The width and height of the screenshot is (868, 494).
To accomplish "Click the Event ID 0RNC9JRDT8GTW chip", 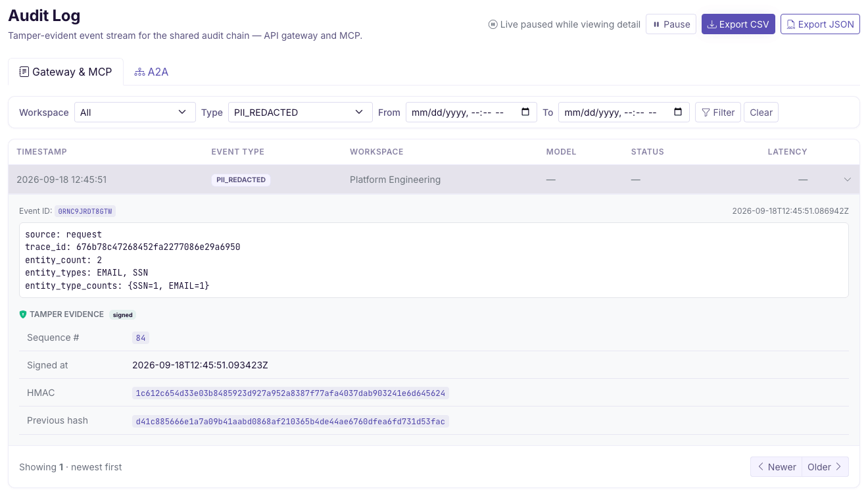I will [85, 211].
